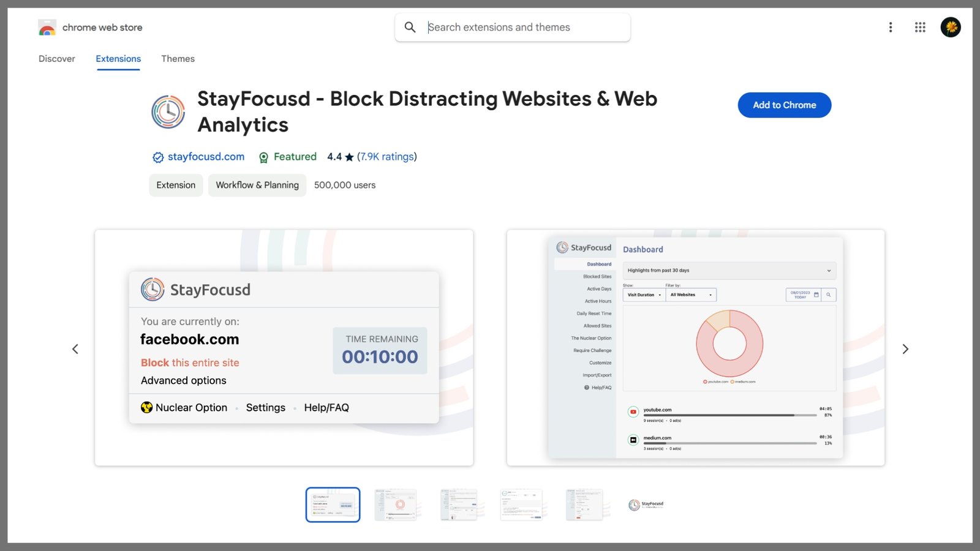Viewport: 980px width, 551px height.
Task: Click the Featured badge ribbon icon
Action: [263, 157]
